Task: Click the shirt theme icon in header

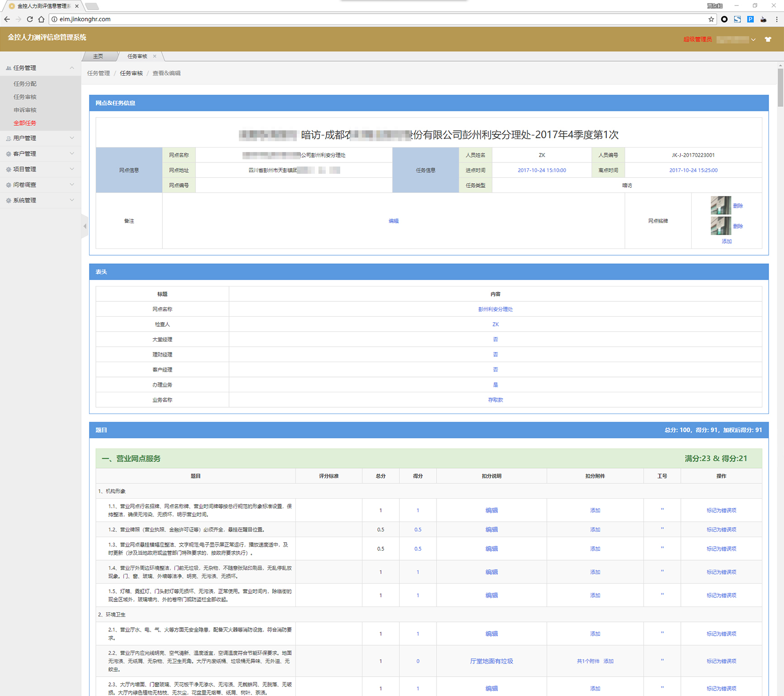Action: pyautogui.click(x=768, y=39)
